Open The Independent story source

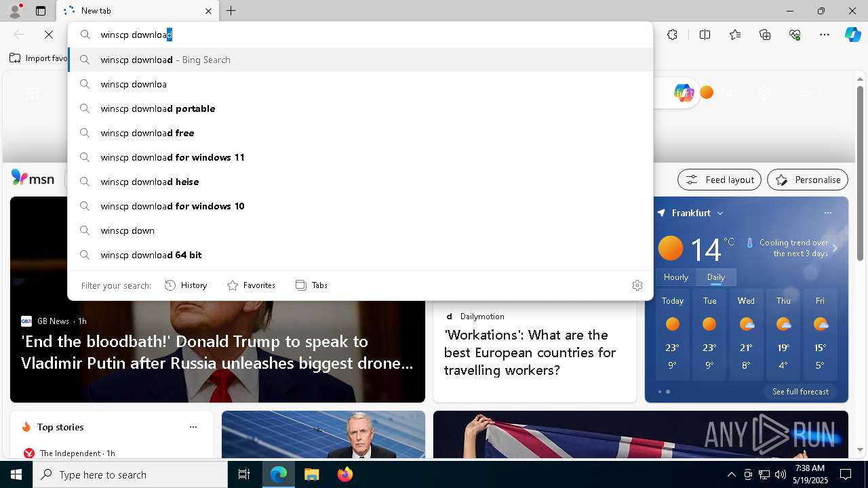(x=69, y=453)
